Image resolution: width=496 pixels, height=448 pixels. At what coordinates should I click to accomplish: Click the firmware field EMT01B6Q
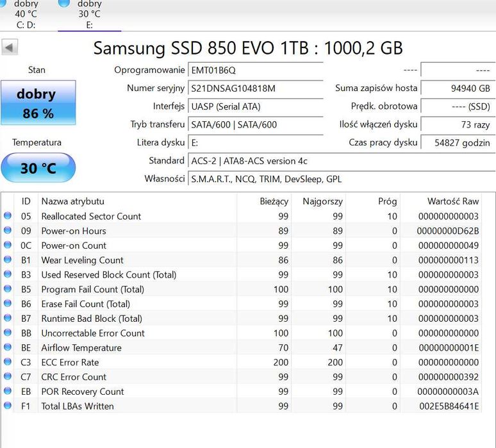click(256, 70)
